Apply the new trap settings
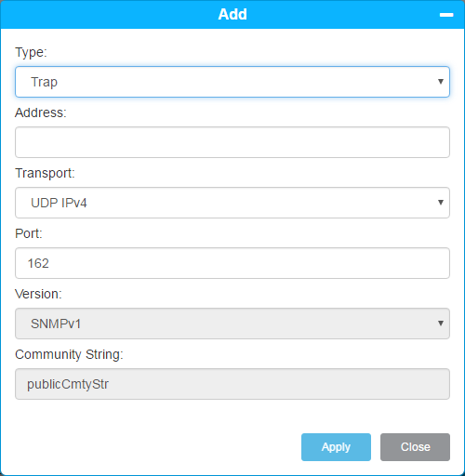Image resolution: width=465 pixels, height=476 pixels. click(336, 447)
